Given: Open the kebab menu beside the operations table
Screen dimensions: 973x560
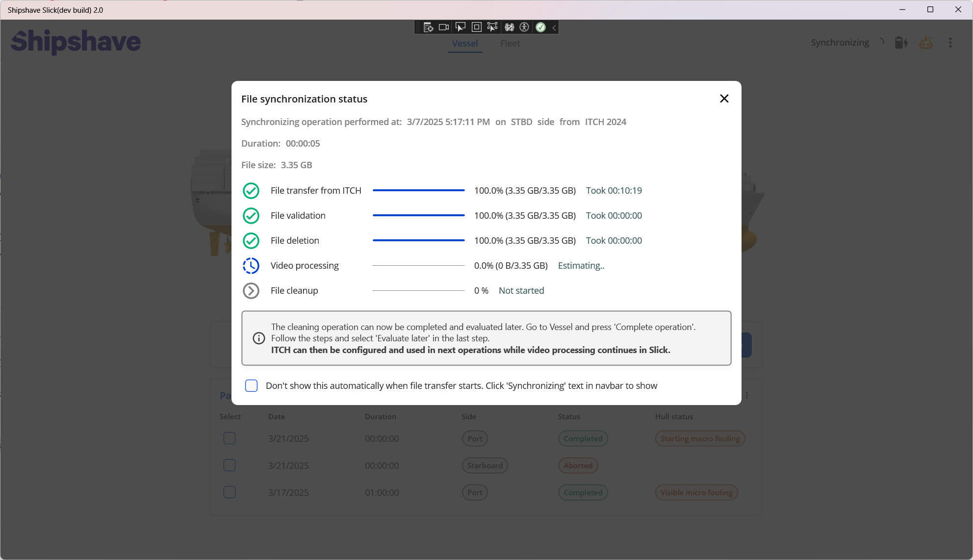Looking at the screenshot, I should 747,395.
